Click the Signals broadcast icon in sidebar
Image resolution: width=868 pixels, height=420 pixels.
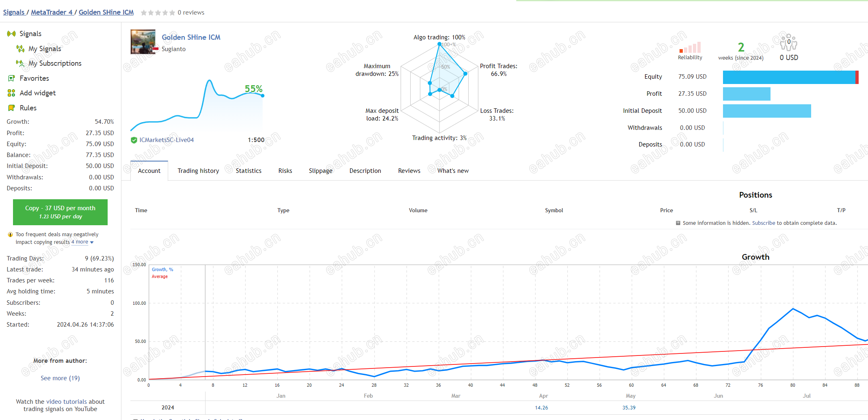pyautogui.click(x=11, y=34)
